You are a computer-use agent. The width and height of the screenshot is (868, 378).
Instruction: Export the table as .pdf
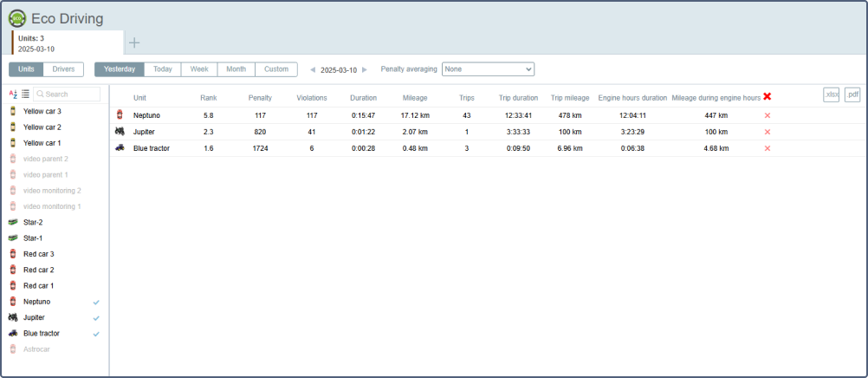point(852,94)
